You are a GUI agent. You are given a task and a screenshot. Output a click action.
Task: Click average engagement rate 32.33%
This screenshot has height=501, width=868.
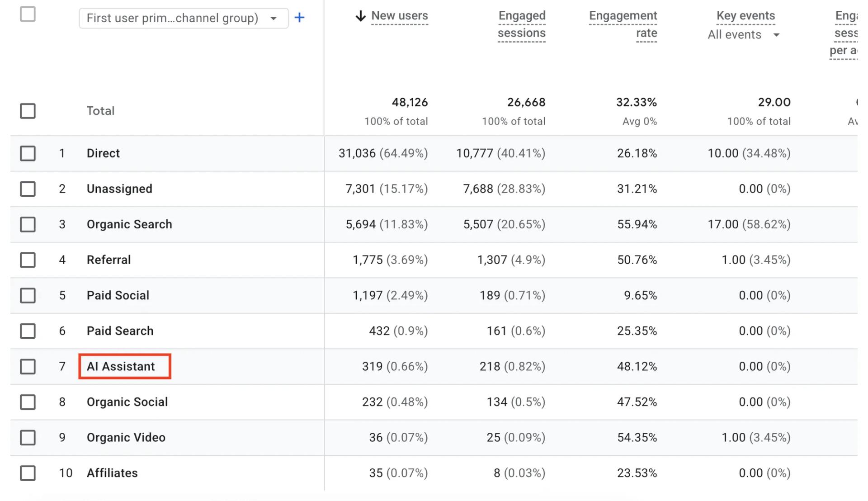pyautogui.click(x=637, y=103)
